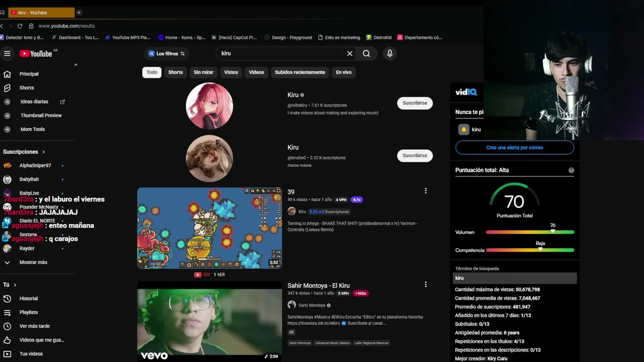The height and width of the screenshot is (362, 644).
Task: Subscribe to @lolitskiru channel
Action: click(x=415, y=103)
